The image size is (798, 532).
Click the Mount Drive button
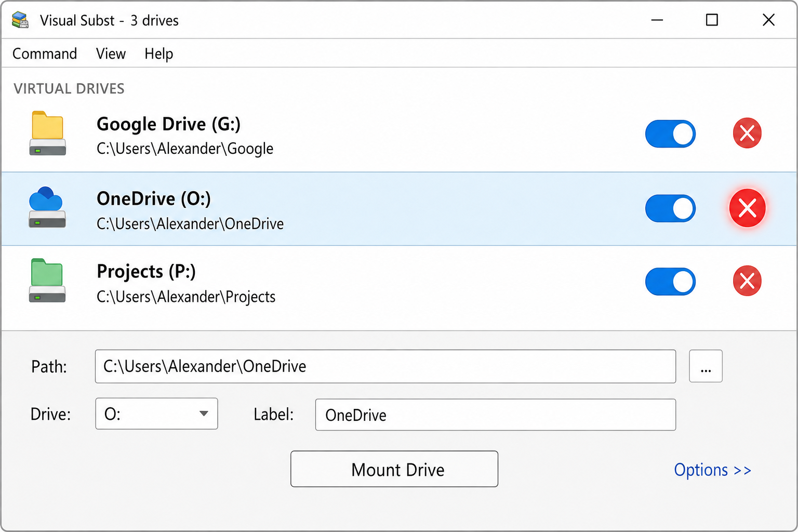394,469
